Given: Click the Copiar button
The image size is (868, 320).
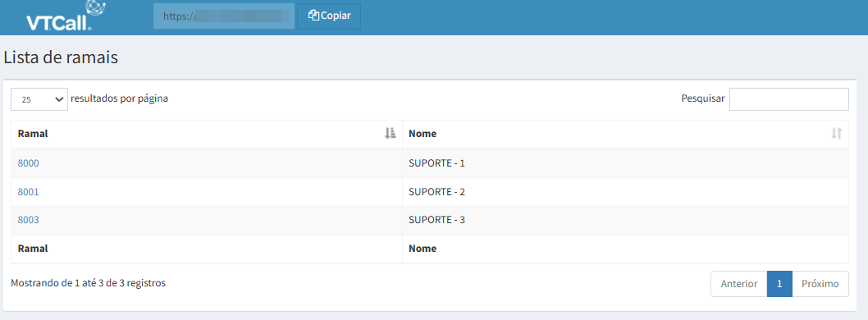Looking at the screenshot, I should pos(329,16).
